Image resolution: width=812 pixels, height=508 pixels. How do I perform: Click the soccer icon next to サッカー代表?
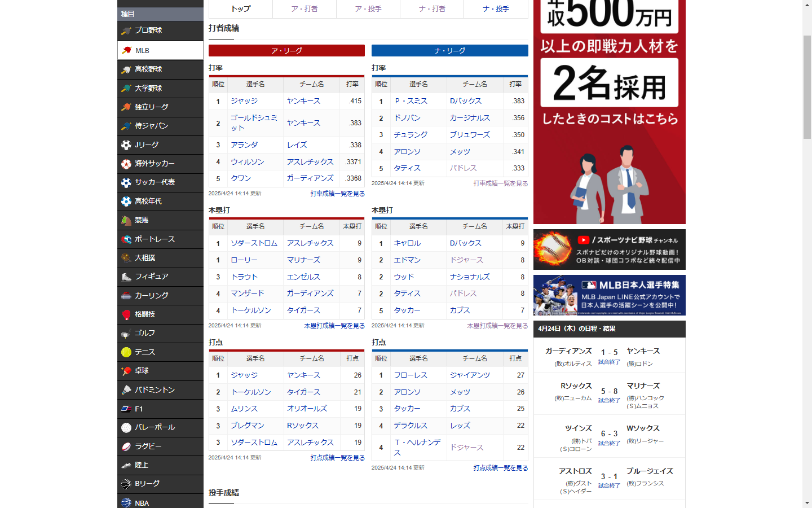tap(126, 182)
